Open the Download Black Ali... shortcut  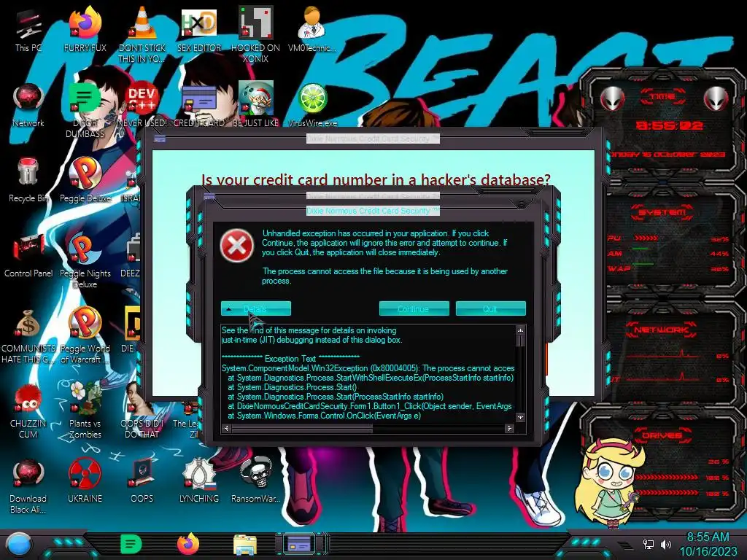[x=28, y=487]
